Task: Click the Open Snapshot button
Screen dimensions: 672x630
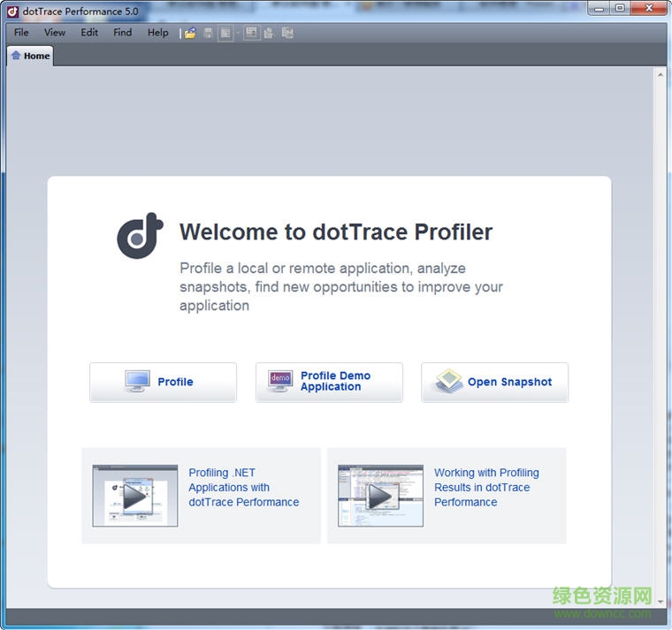Action: pos(494,382)
